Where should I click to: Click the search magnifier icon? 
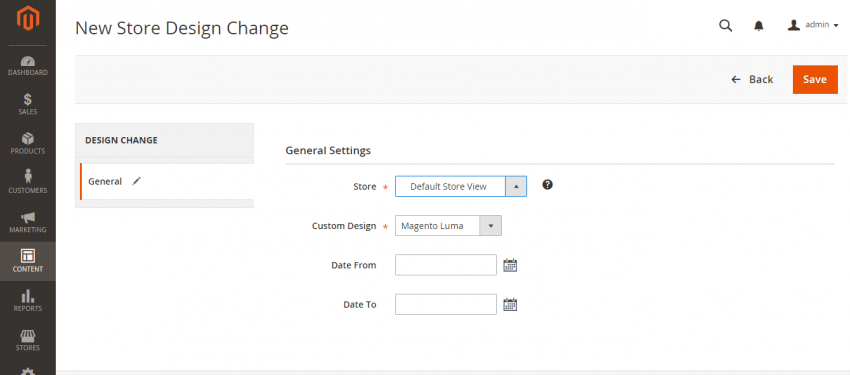pos(725,25)
